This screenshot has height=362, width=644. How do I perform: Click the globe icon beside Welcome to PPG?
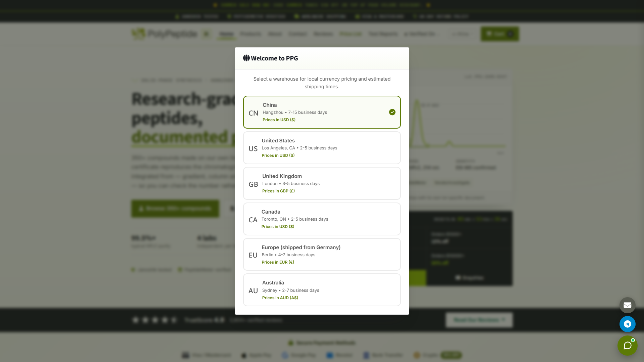coord(246,58)
